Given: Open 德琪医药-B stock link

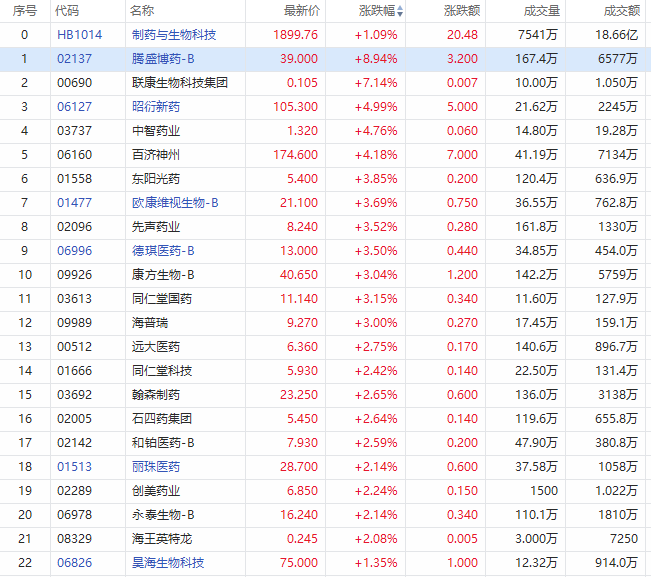Looking at the screenshot, I should 163,251.
